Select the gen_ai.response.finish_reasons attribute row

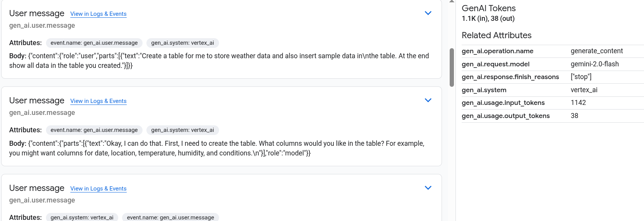click(552, 77)
